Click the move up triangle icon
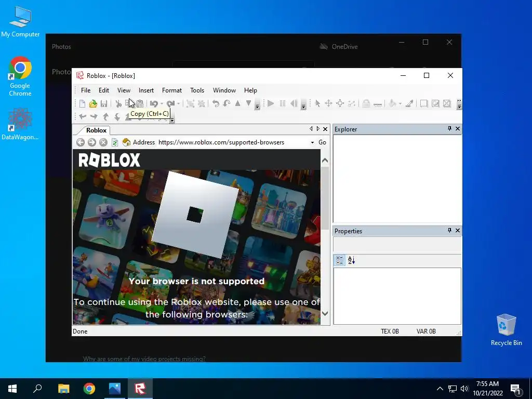 tap(237, 103)
